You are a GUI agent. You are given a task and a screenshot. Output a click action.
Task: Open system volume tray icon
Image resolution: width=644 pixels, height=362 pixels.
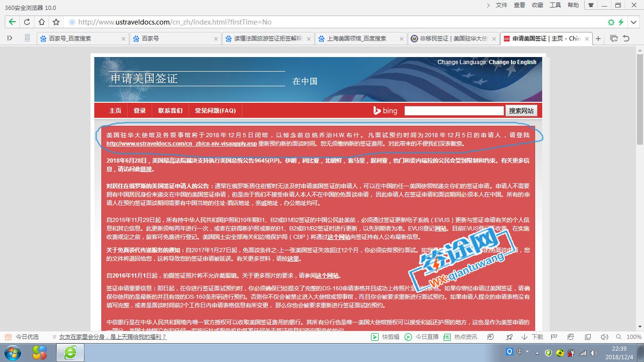[x=593, y=353]
